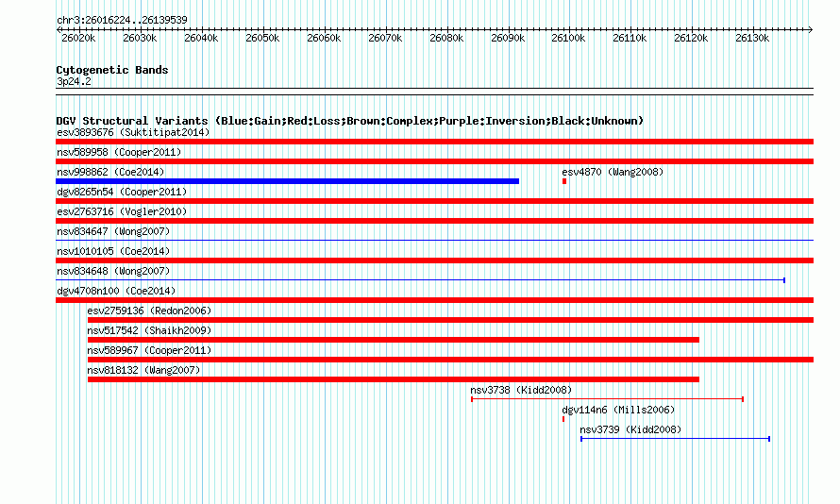Click the 26020k ruler tick label
Image resolution: width=840 pixels, height=504 pixels.
coord(78,39)
